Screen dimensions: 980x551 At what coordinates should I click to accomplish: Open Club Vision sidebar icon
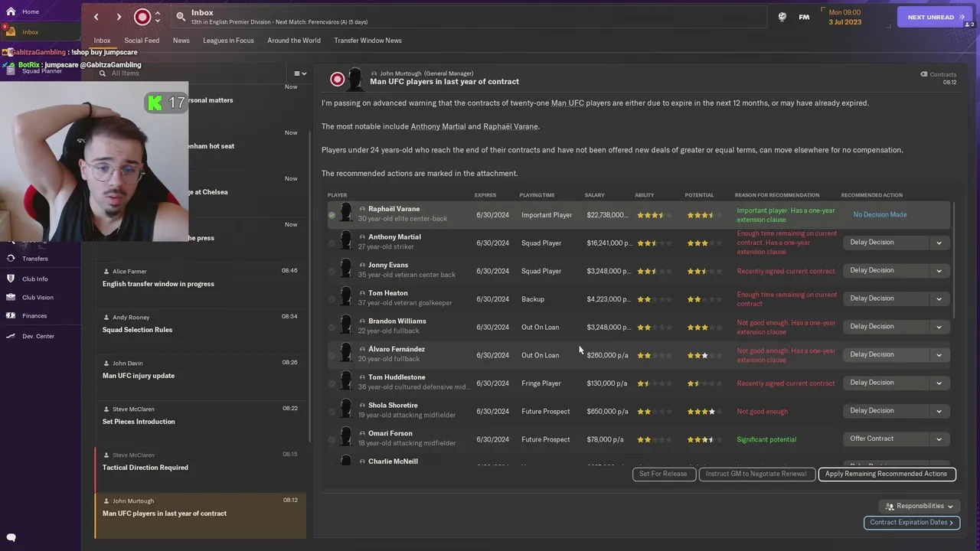click(11, 297)
